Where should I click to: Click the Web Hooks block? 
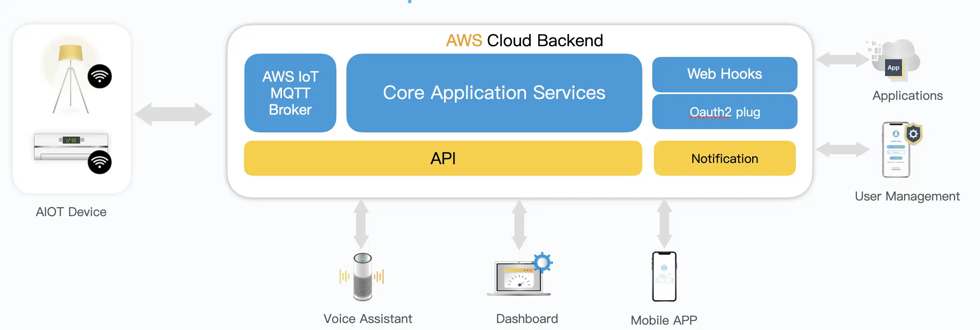[724, 74]
